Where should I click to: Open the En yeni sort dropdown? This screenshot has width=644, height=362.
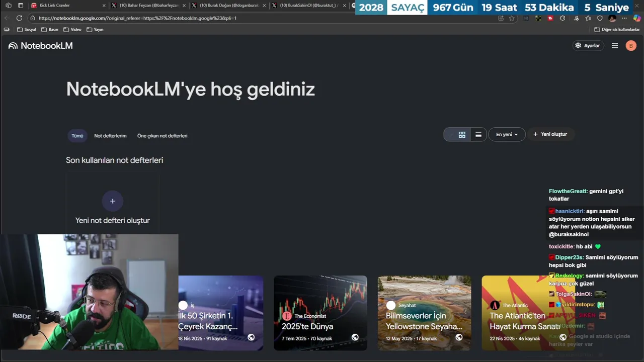click(x=507, y=135)
